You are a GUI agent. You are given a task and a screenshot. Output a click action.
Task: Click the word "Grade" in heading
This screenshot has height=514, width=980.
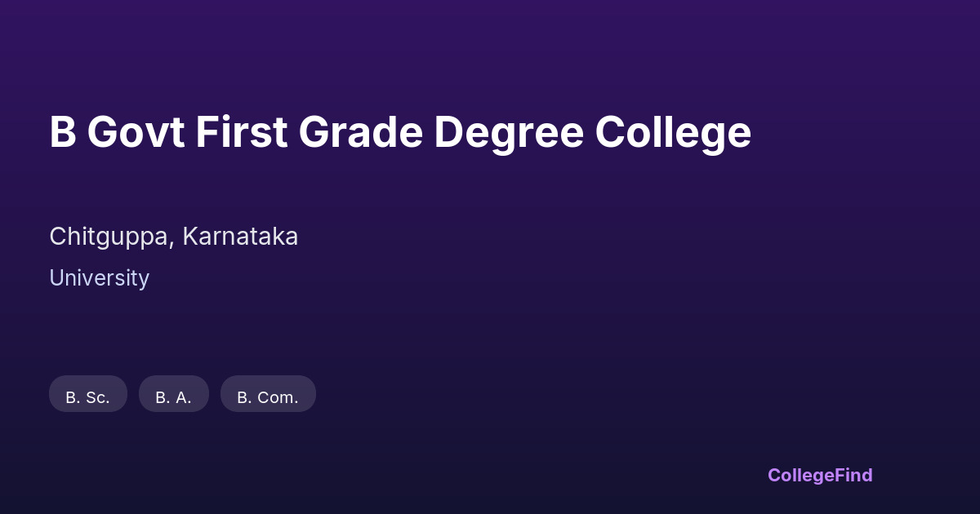360,132
